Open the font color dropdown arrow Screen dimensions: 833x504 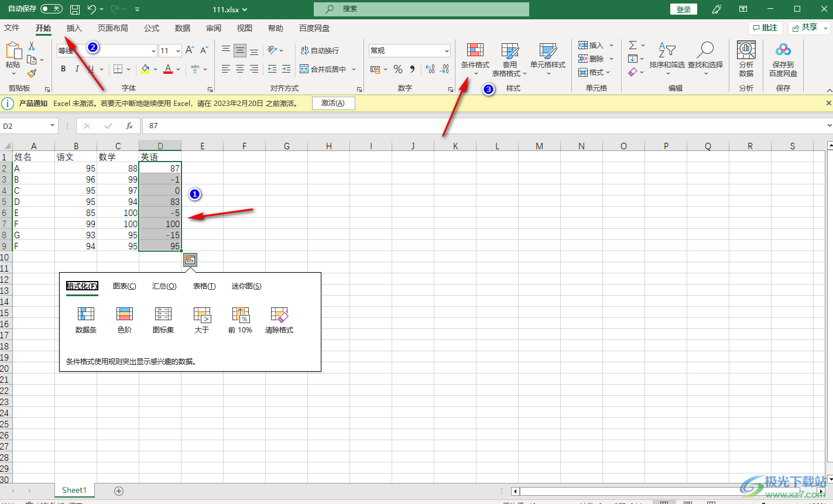coord(179,69)
